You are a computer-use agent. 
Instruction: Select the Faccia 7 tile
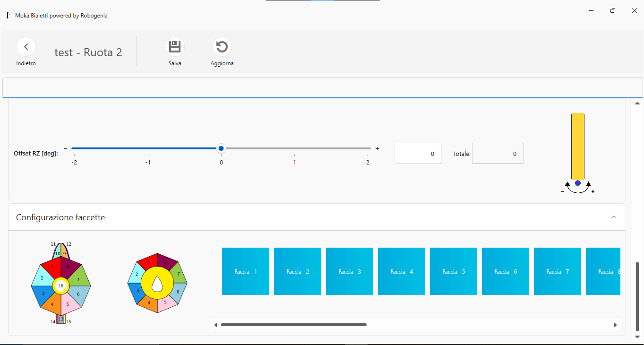tap(558, 271)
